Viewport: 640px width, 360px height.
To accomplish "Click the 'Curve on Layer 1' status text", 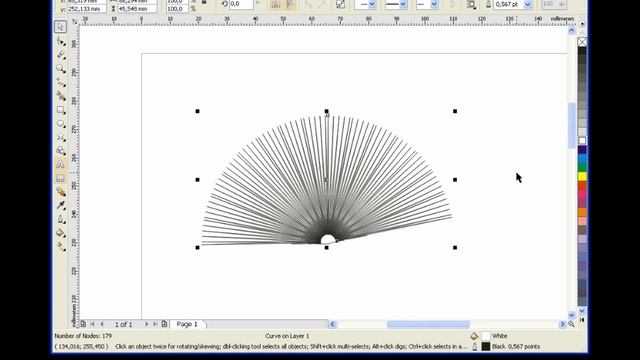I will pos(287,336).
